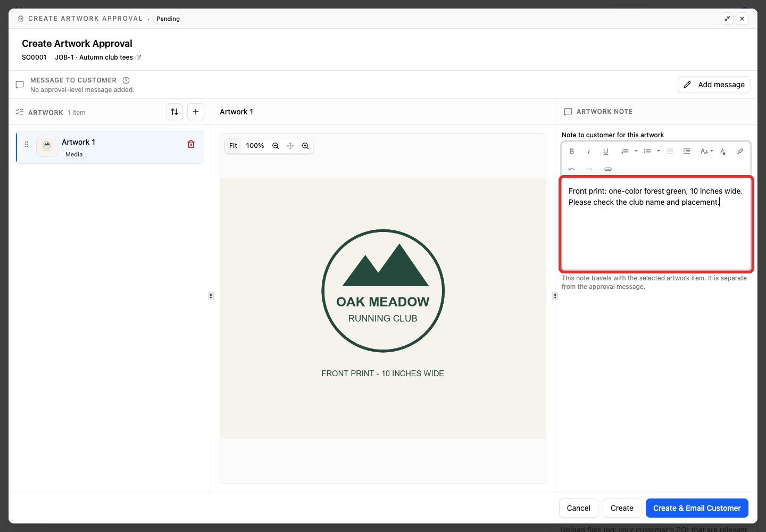
Task: Open the font size dropdown
Action: pyautogui.click(x=706, y=151)
